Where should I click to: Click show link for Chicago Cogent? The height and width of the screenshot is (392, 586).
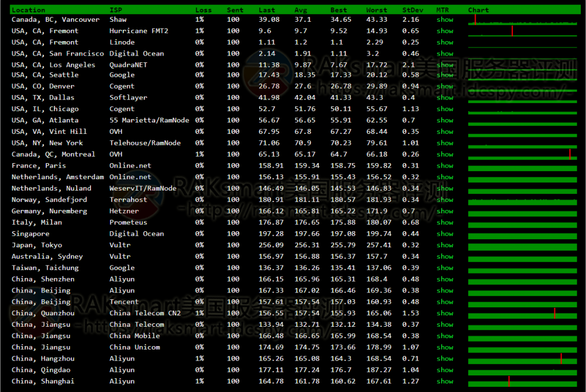(x=445, y=109)
